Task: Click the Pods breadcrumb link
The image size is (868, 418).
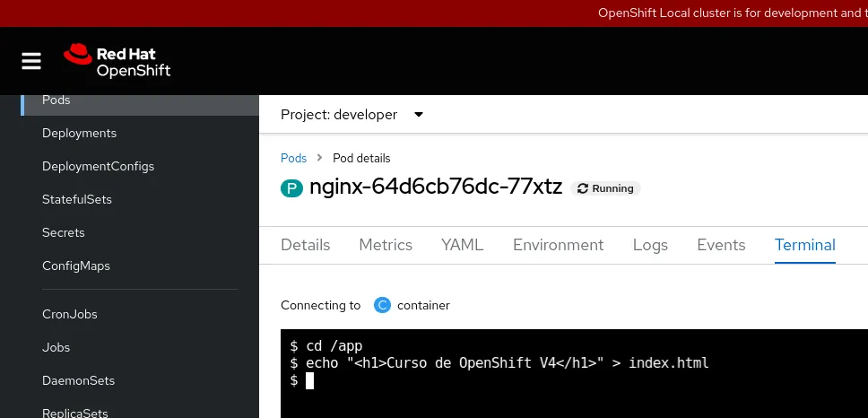Action: pyautogui.click(x=293, y=158)
